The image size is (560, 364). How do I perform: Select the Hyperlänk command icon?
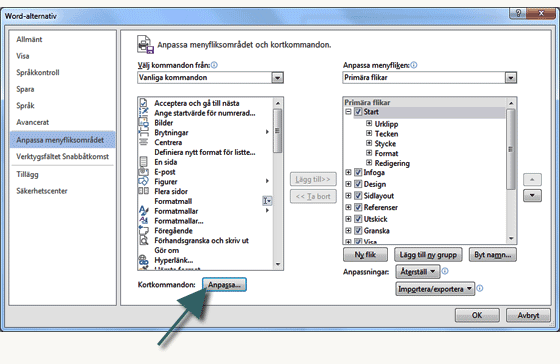tap(144, 260)
